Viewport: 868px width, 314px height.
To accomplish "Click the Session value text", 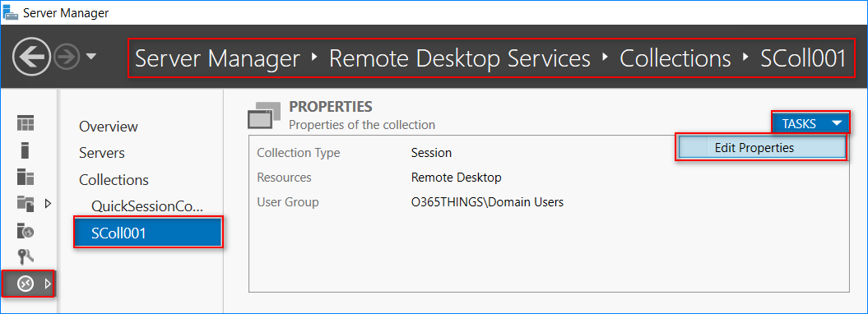I will 431,153.
